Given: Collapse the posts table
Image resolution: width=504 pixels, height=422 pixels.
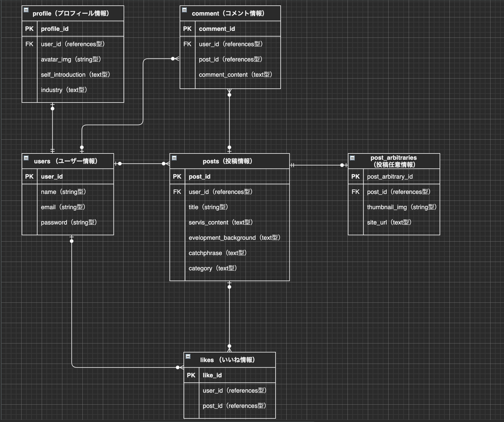Looking at the screenshot, I should [174, 158].
